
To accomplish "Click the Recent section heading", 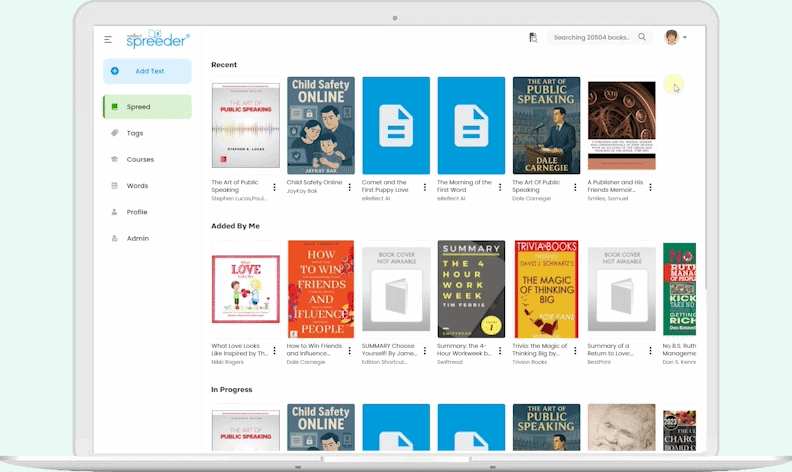I will [224, 65].
